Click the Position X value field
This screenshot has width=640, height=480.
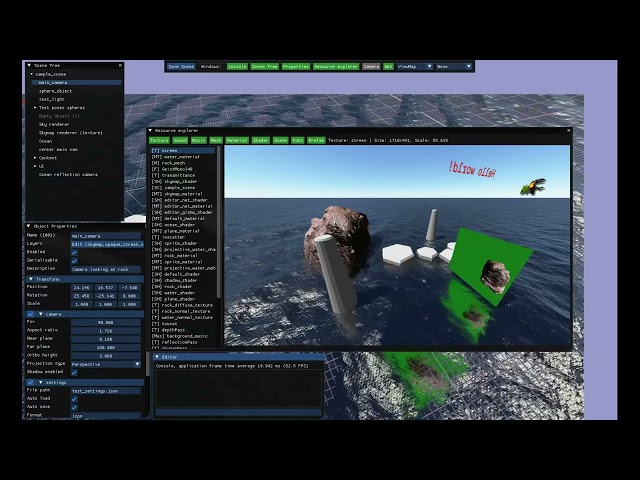click(82, 288)
